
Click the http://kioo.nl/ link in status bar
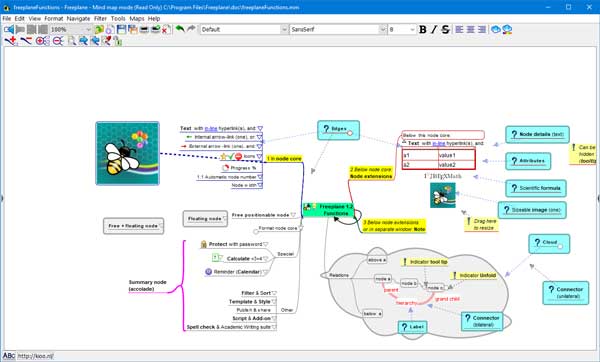click(x=36, y=356)
